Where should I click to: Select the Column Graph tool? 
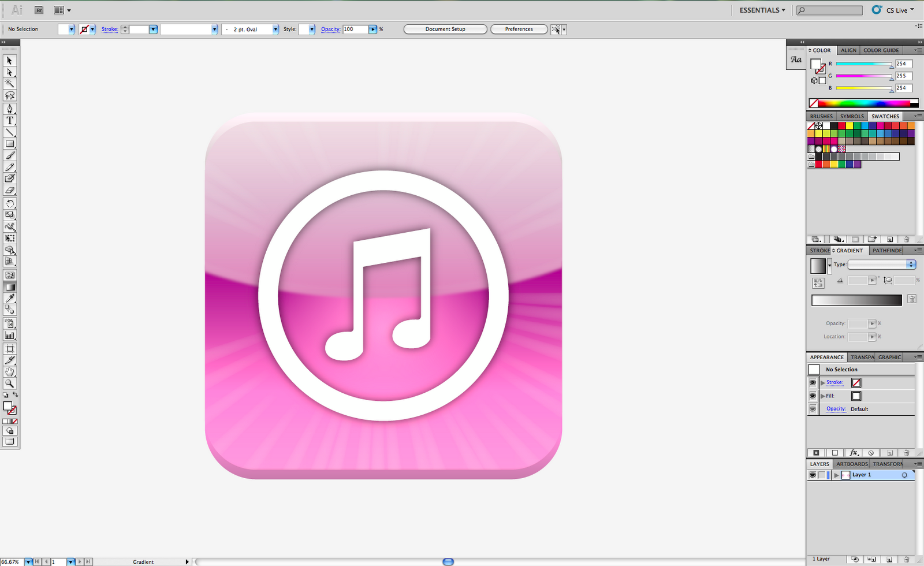pyautogui.click(x=10, y=335)
